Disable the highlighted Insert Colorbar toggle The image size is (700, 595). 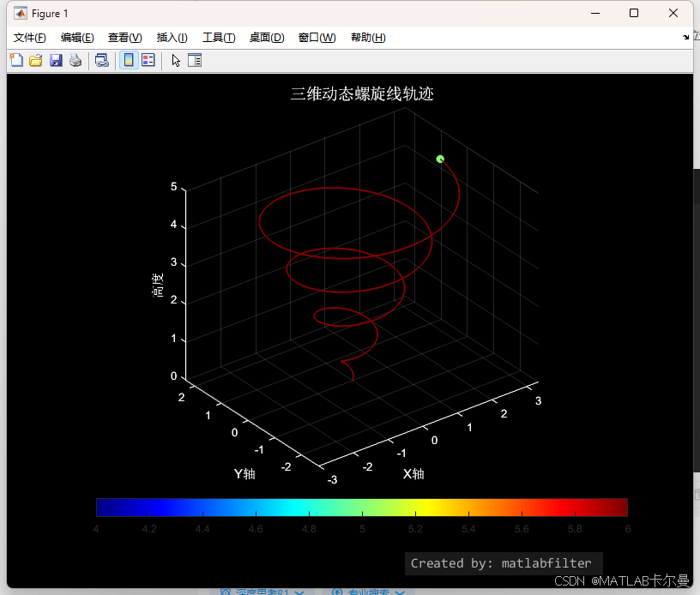click(127, 60)
